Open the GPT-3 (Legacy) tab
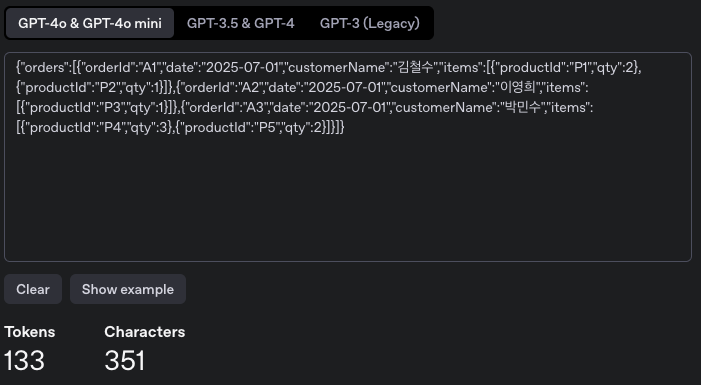701x385 pixels. click(370, 23)
